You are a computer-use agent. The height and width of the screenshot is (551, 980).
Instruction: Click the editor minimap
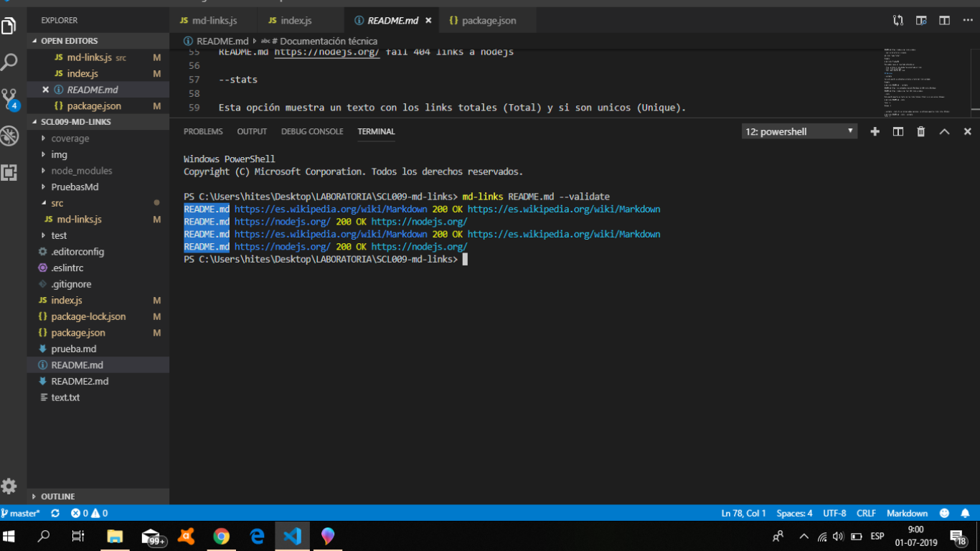(925, 83)
